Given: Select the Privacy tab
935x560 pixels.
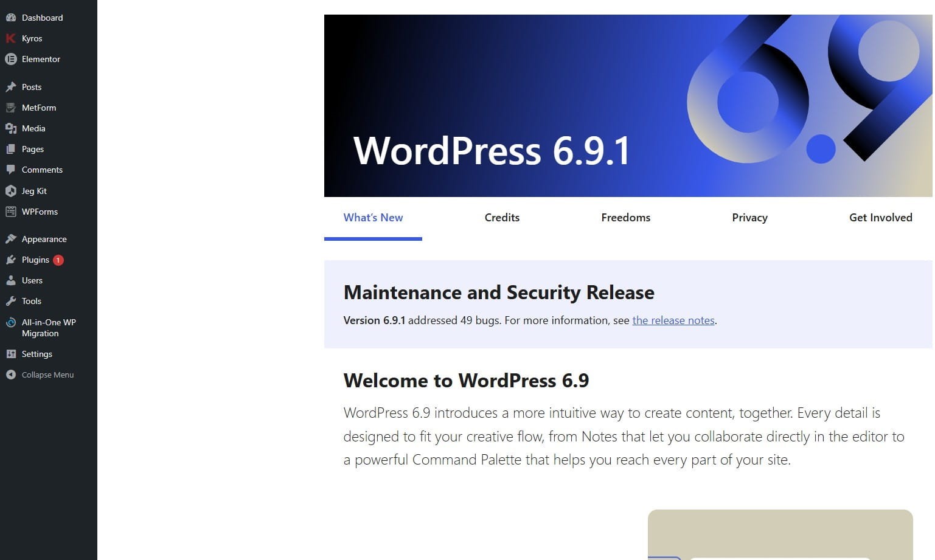Looking at the screenshot, I should click(749, 218).
